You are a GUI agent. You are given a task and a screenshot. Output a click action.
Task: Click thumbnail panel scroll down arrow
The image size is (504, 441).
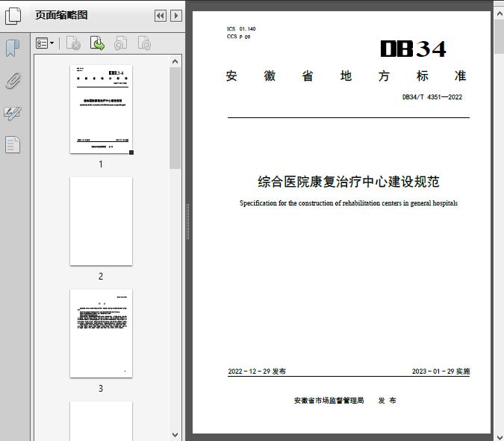[x=175, y=434]
